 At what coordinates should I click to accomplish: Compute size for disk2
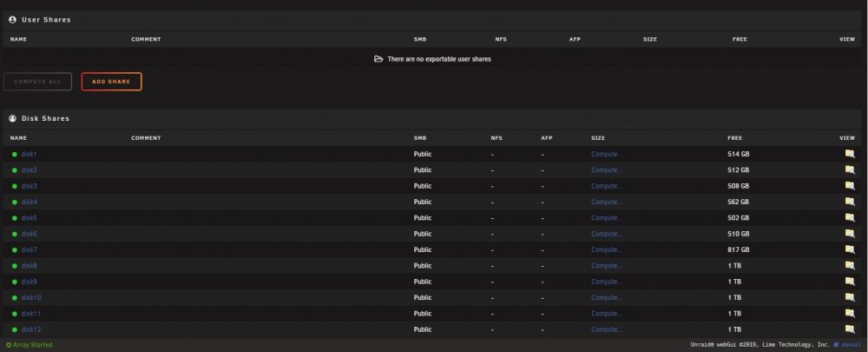point(606,170)
